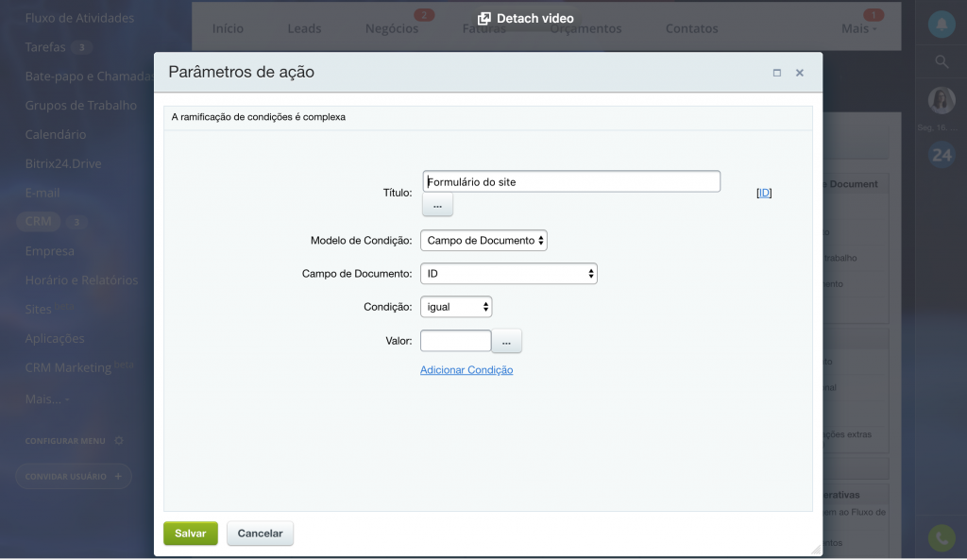The width and height of the screenshot is (967, 560).
Task: Open Fluxo de Atividades in sidebar
Action: tap(79, 18)
